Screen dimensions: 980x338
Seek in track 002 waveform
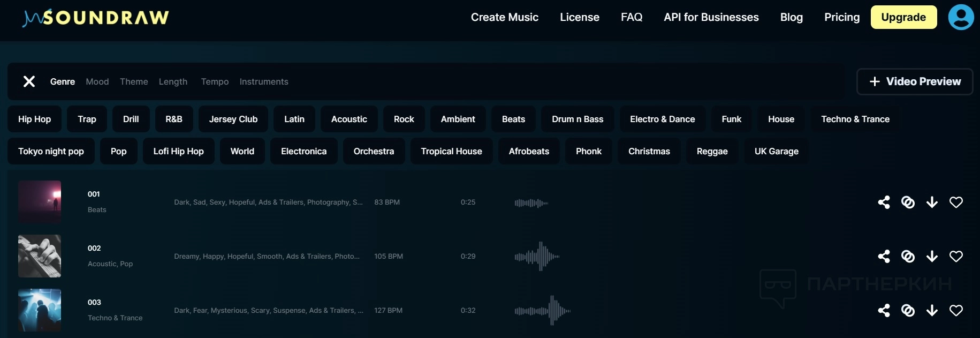click(x=537, y=256)
